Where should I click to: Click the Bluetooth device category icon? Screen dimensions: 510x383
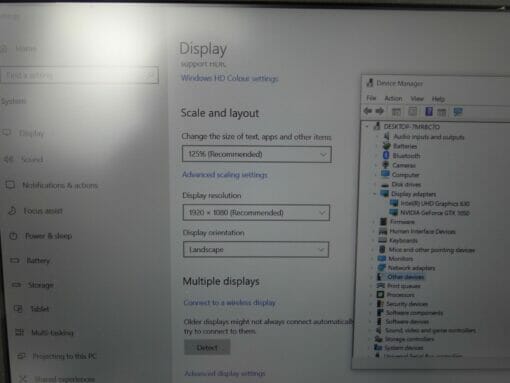tap(386, 155)
